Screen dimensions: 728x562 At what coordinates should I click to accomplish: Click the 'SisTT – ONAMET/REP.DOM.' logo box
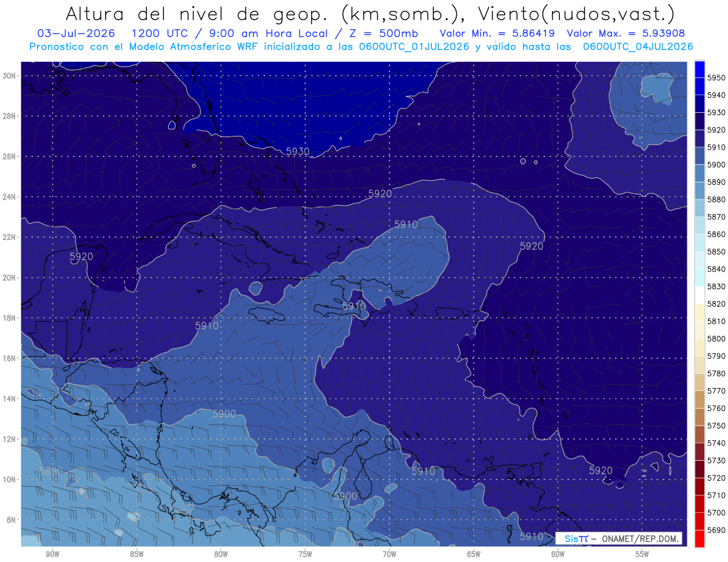pos(619,538)
